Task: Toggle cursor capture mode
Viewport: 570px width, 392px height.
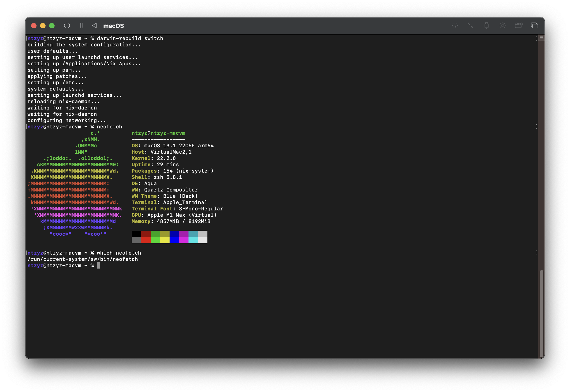Action: [x=455, y=25]
